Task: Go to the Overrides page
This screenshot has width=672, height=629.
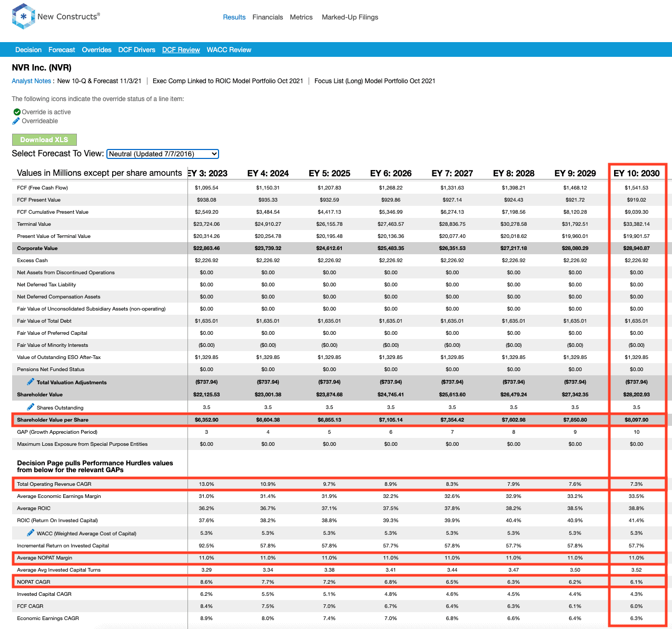Action: (97, 50)
